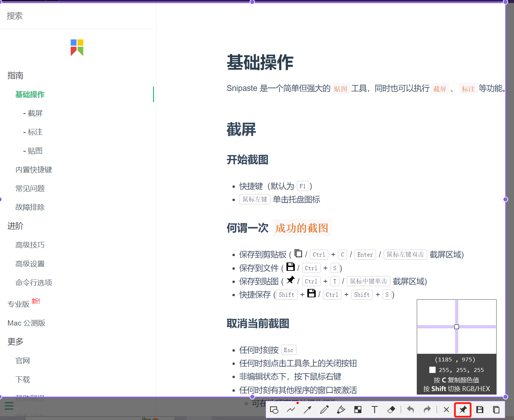Click 任何时刻点击工具条上的关闭按钮 line
514x420 pixels.
[298, 363]
